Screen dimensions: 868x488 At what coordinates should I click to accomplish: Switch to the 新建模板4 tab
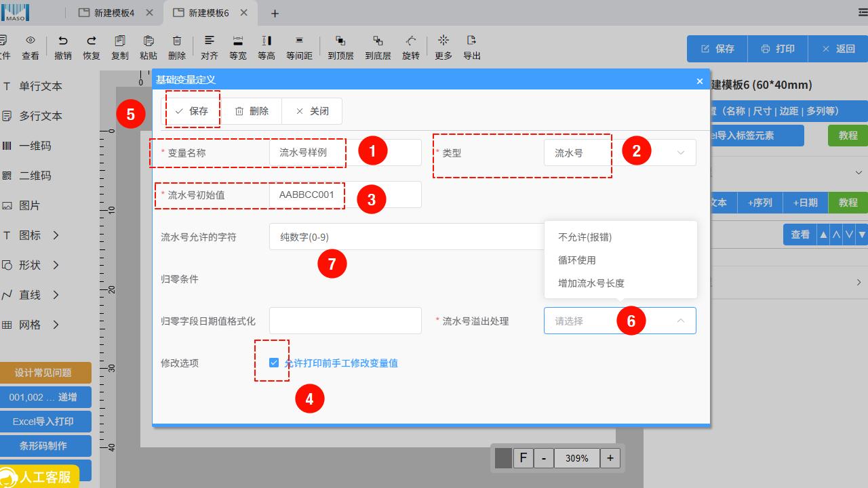(x=113, y=13)
